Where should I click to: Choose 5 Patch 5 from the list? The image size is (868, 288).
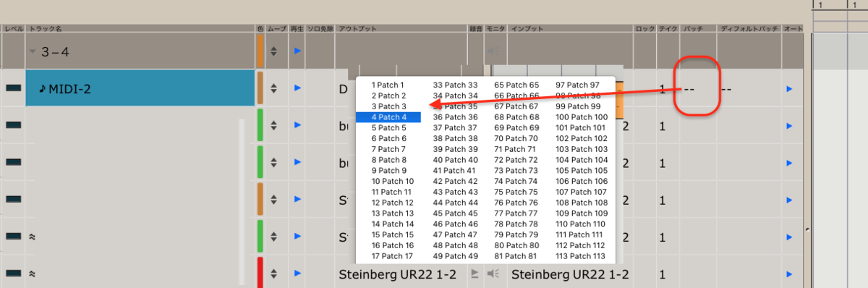pyautogui.click(x=388, y=128)
